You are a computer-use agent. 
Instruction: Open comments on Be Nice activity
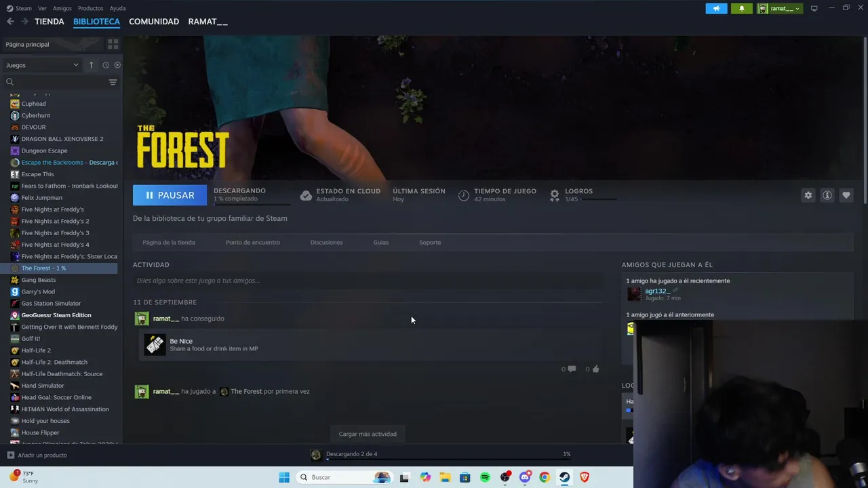(x=568, y=369)
